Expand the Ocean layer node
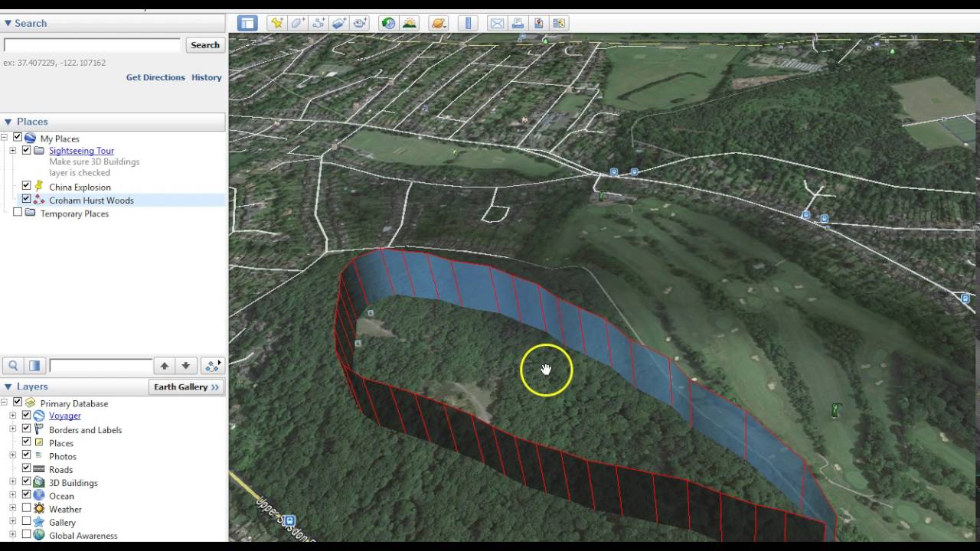980x551 pixels. [13, 496]
